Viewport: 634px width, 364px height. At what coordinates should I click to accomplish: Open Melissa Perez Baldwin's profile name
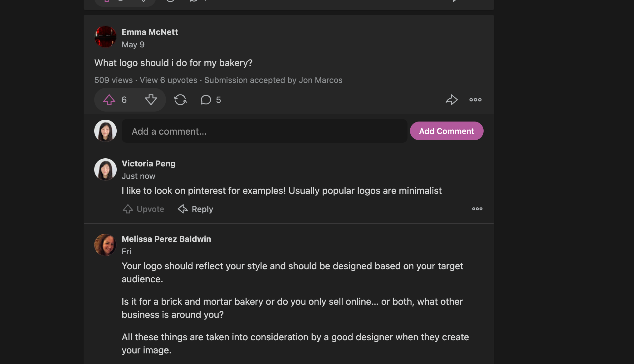click(166, 239)
